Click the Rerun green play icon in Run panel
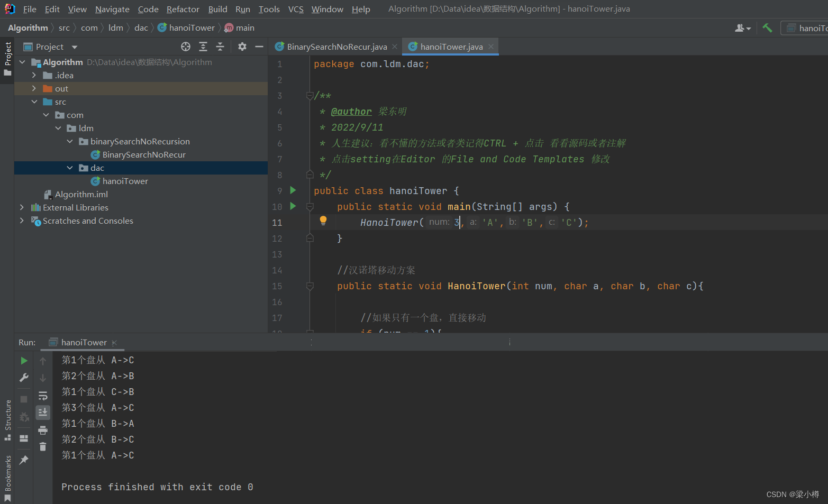This screenshot has width=828, height=504. (x=24, y=361)
